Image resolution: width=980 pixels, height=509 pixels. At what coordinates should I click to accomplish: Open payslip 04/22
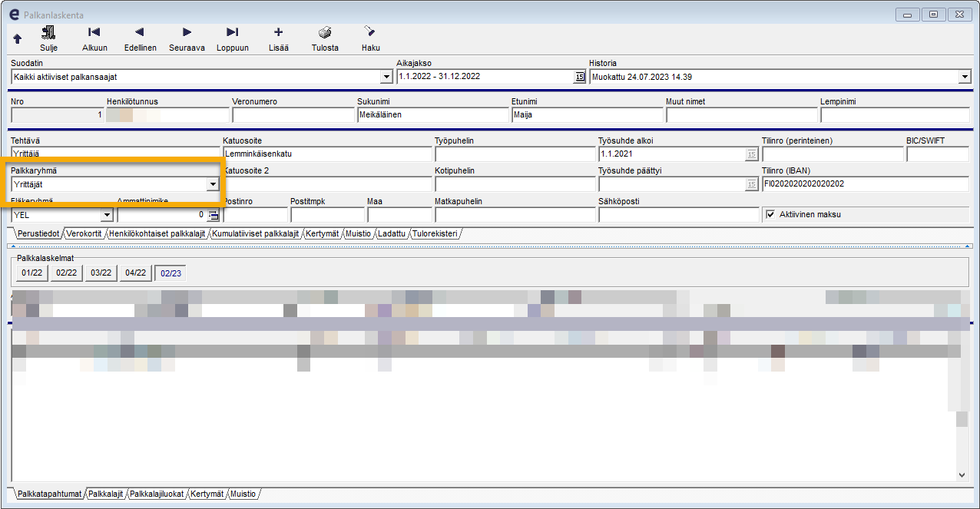pos(136,273)
